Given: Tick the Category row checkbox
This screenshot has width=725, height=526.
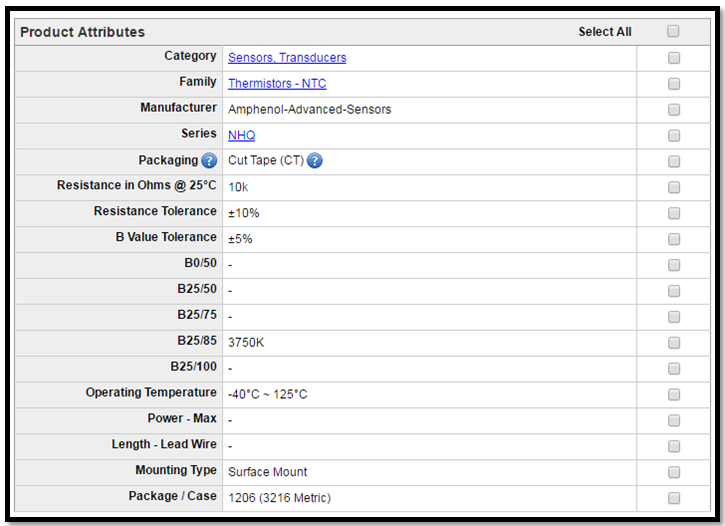Looking at the screenshot, I should coord(674,58).
